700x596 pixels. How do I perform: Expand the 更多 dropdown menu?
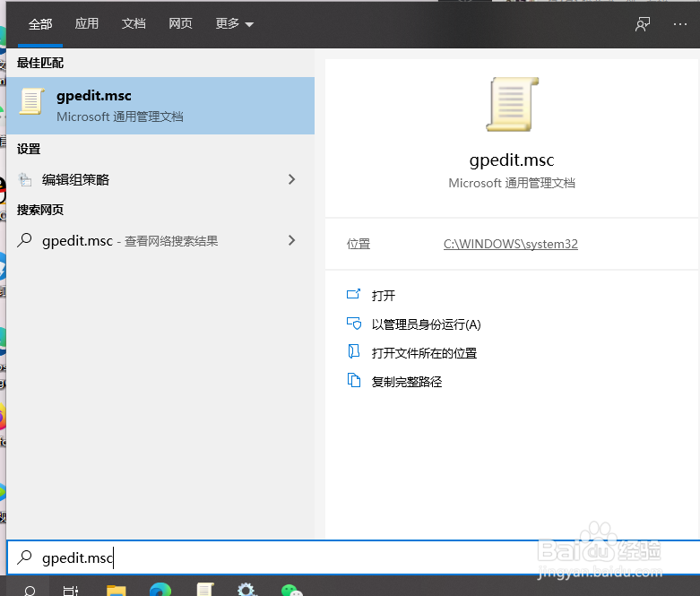(x=234, y=23)
